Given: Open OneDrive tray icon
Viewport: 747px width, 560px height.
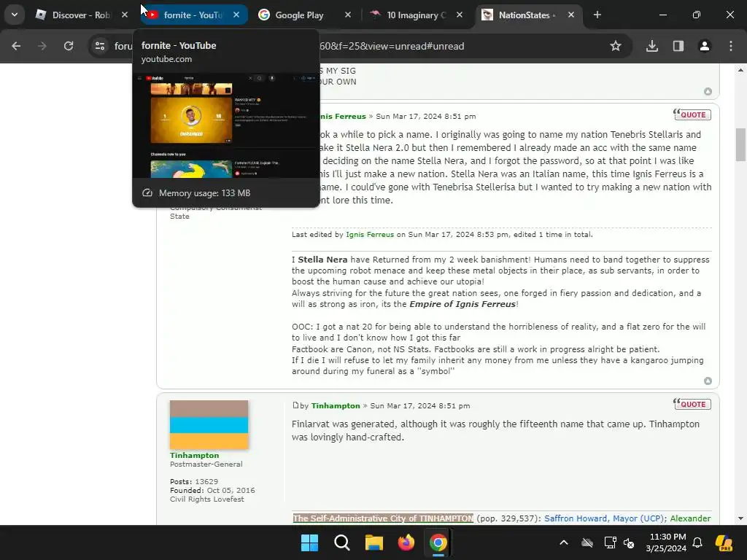Looking at the screenshot, I should 587,542.
